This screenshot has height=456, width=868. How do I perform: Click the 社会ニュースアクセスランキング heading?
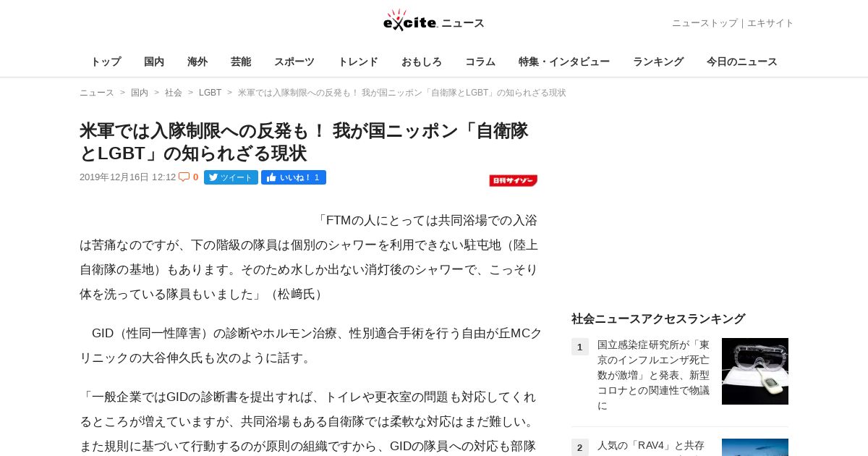point(658,318)
